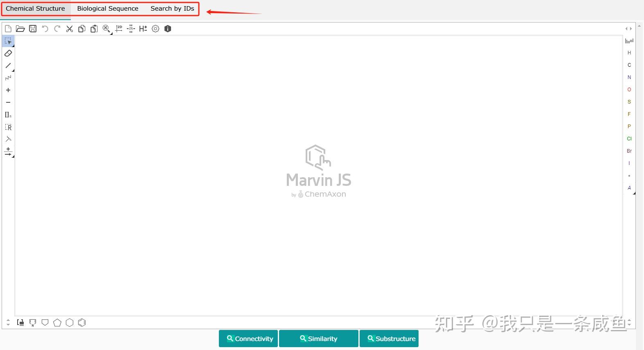
Task: Run a Substructure search
Action: pos(389,339)
